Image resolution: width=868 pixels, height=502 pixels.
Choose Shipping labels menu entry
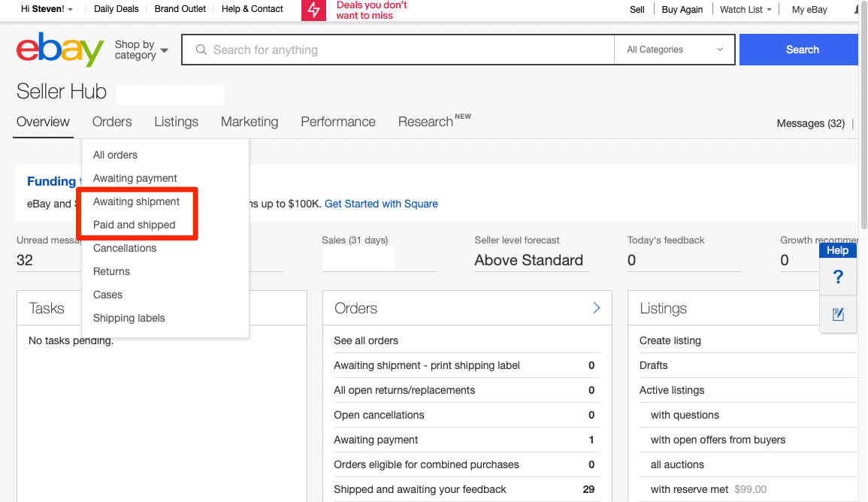click(x=129, y=318)
